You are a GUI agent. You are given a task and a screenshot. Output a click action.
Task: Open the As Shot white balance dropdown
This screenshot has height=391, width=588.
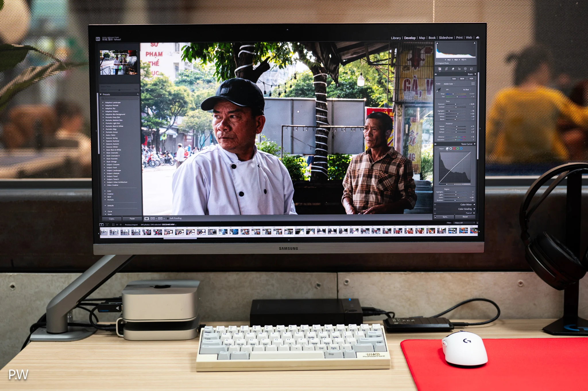[x=467, y=90]
